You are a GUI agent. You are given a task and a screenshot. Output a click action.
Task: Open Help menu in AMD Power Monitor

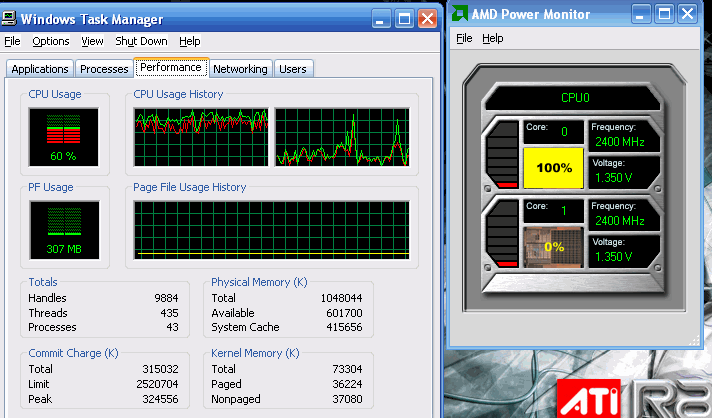tap(493, 39)
